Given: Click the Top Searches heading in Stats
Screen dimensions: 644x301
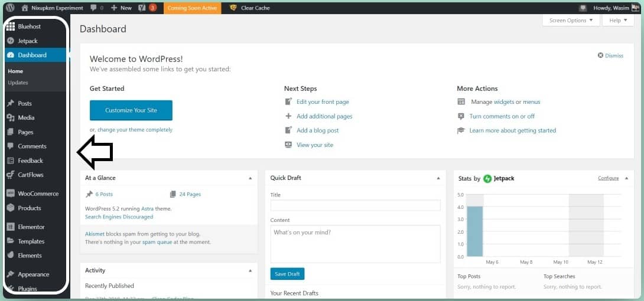Looking at the screenshot, I should [560, 276].
